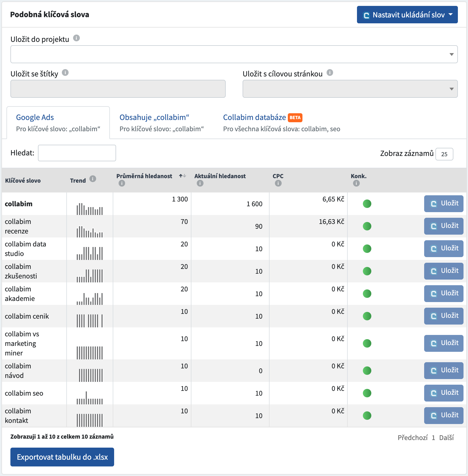Click 1 300 average search value
This screenshot has width=468, height=476.
tap(180, 199)
